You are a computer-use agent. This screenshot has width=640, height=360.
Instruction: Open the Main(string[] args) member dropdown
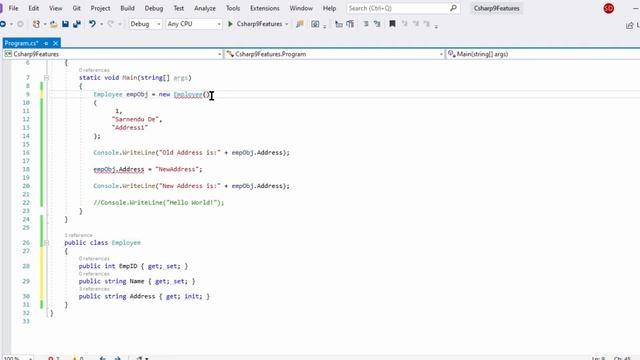click(x=543, y=54)
